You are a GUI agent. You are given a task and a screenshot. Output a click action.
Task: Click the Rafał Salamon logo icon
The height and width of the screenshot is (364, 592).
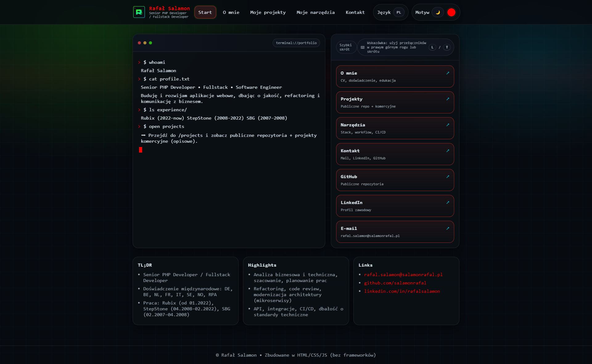139,12
